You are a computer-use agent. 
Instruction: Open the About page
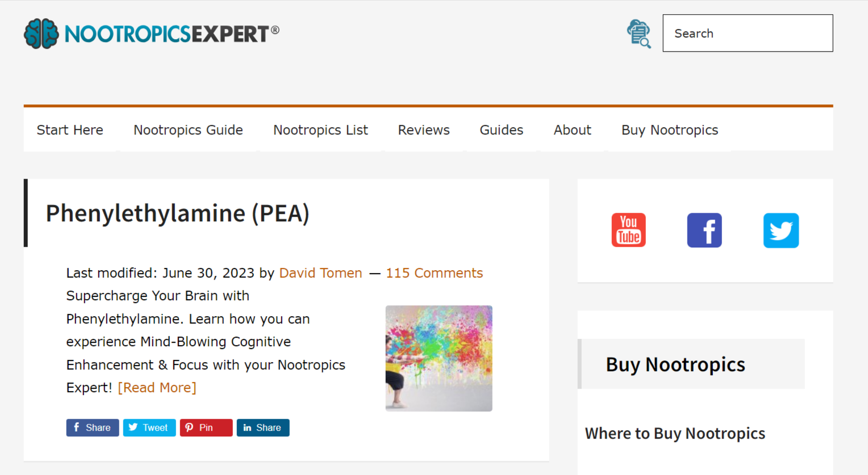click(x=573, y=130)
